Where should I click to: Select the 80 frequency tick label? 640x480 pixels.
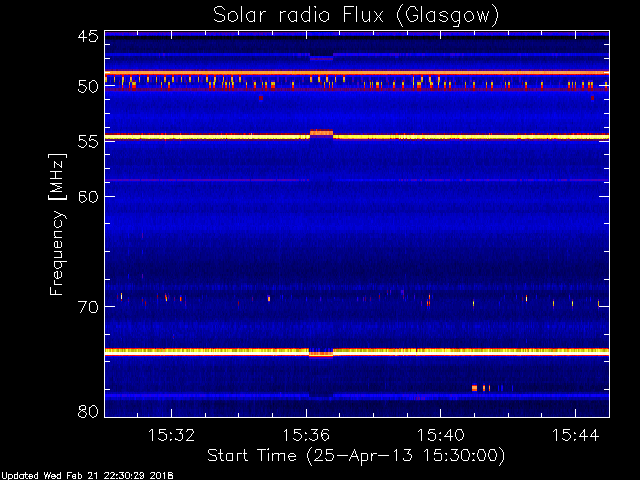tap(88, 411)
